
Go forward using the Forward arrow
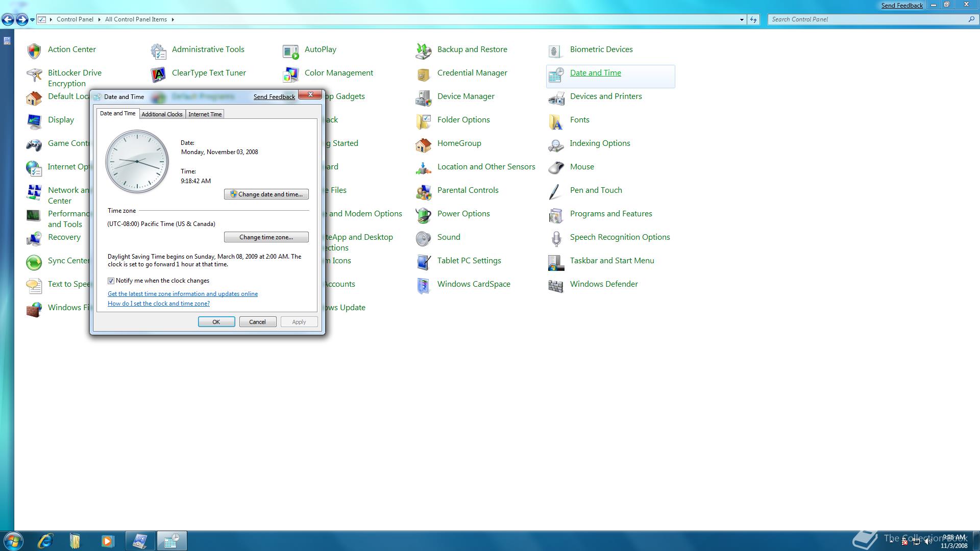[x=21, y=19]
